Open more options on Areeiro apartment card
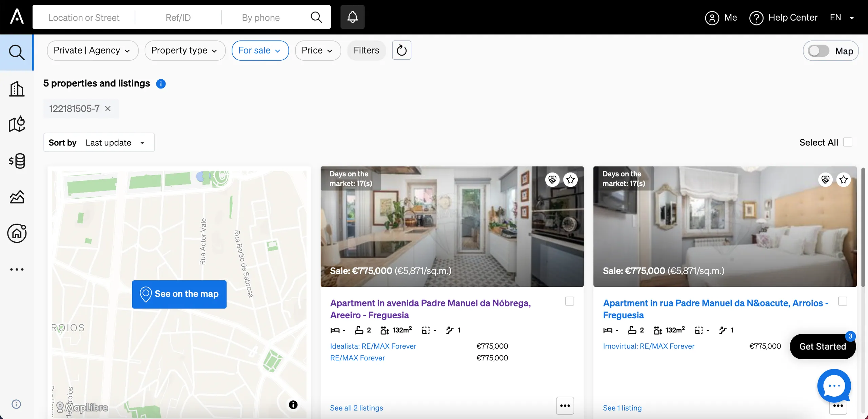The width and height of the screenshot is (868, 419). [x=565, y=405]
